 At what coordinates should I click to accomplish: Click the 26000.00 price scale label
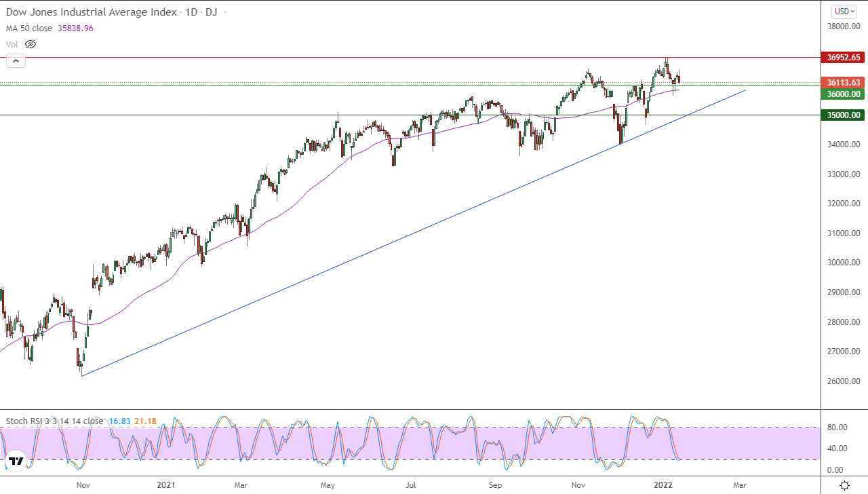pos(844,381)
